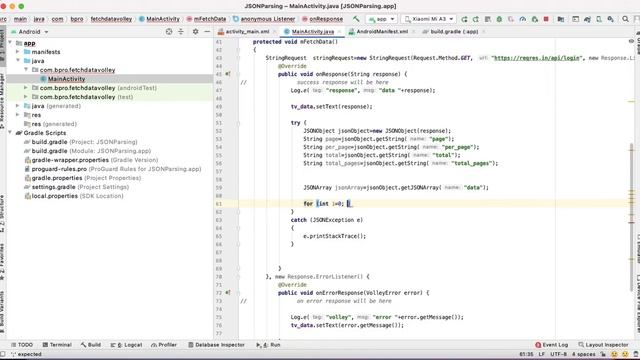640x360 pixels.
Task: Click the reqres.in login URL link
Action: click(x=536, y=58)
